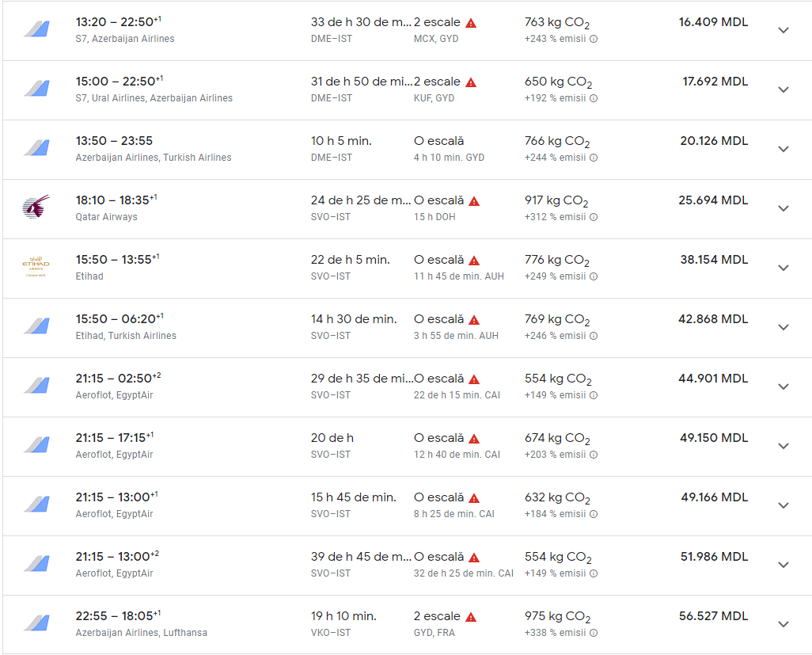Viewport: 812px width, 655px height.
Task: Click warning triangle on VKO–IST 2 escale
Action: click(x=472, y=617)
